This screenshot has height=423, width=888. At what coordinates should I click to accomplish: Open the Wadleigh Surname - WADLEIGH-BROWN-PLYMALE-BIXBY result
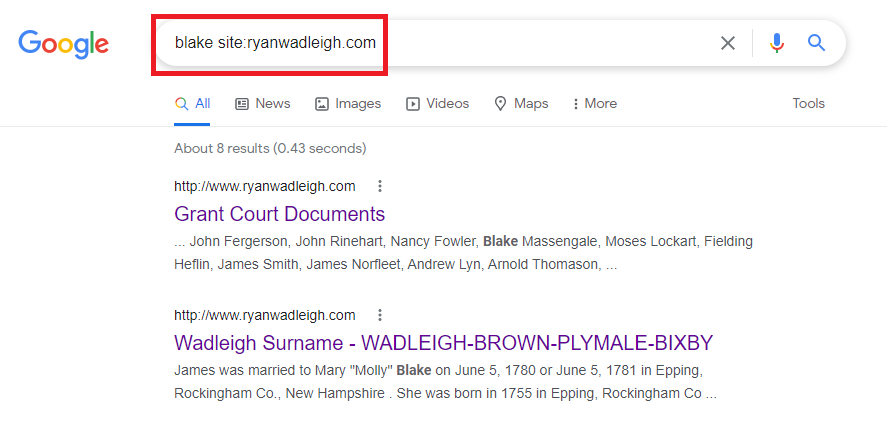pyautogui.click(x=443, y=343)
